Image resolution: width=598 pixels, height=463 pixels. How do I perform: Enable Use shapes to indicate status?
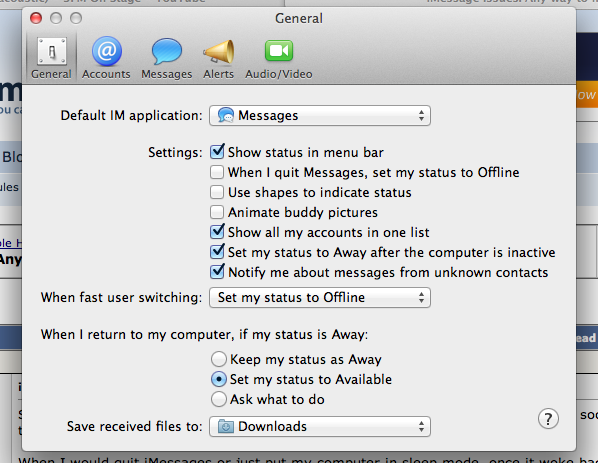point(217,192)
